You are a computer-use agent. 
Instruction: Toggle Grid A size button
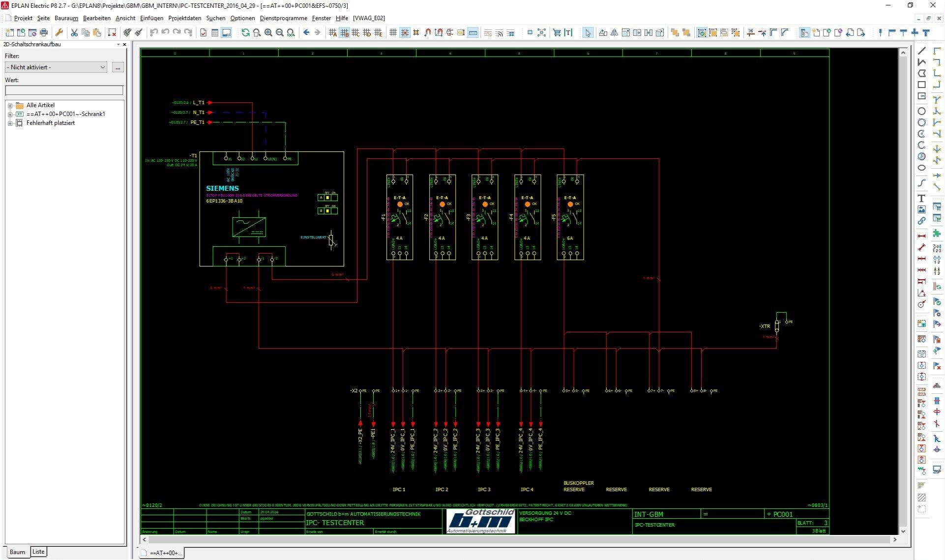(x=333, y=32)
